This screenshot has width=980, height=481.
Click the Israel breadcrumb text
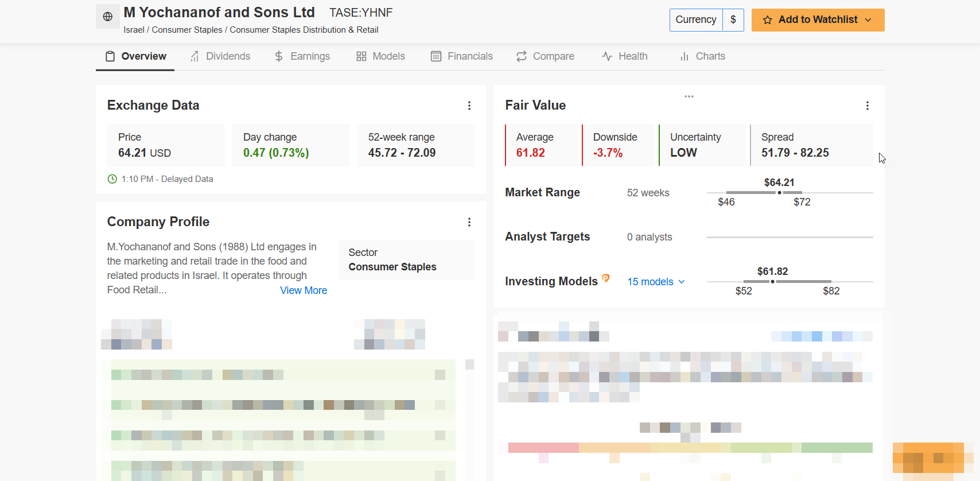pos(134,30)
